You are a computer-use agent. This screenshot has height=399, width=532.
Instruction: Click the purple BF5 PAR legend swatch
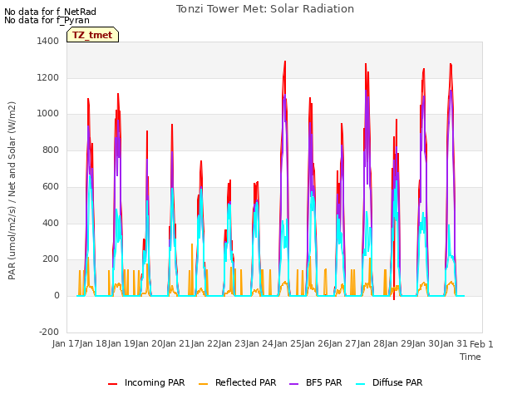293,384
